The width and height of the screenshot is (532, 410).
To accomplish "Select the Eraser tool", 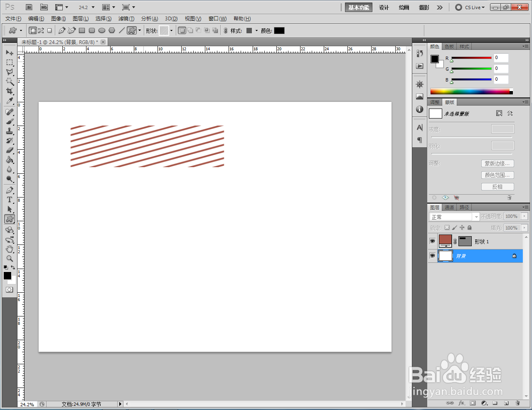I will pyautogui.click(x=10, y=150).
